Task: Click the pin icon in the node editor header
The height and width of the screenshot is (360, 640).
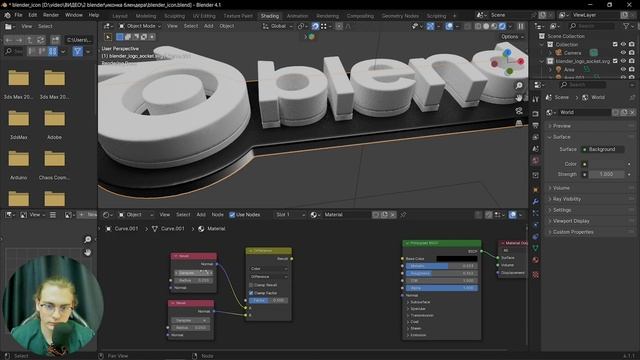Action: point(403,215)
